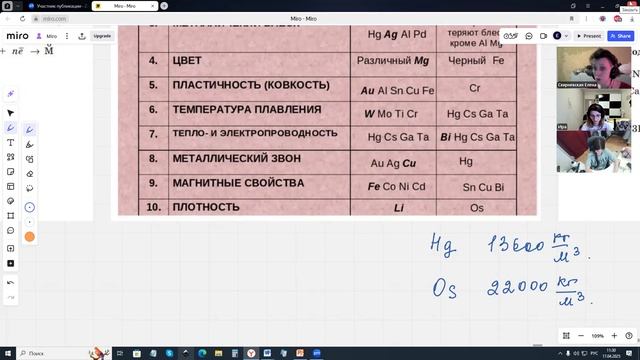Open Microsoft Edge from taskbar
640x360 pixels.
point(202,353)
